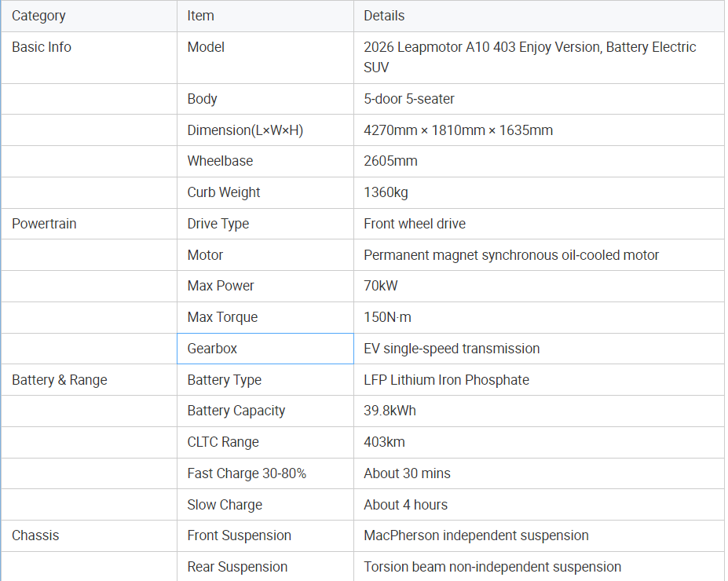Click the Category column header
The width and height of the screenshot is (728, 581).
89,16
